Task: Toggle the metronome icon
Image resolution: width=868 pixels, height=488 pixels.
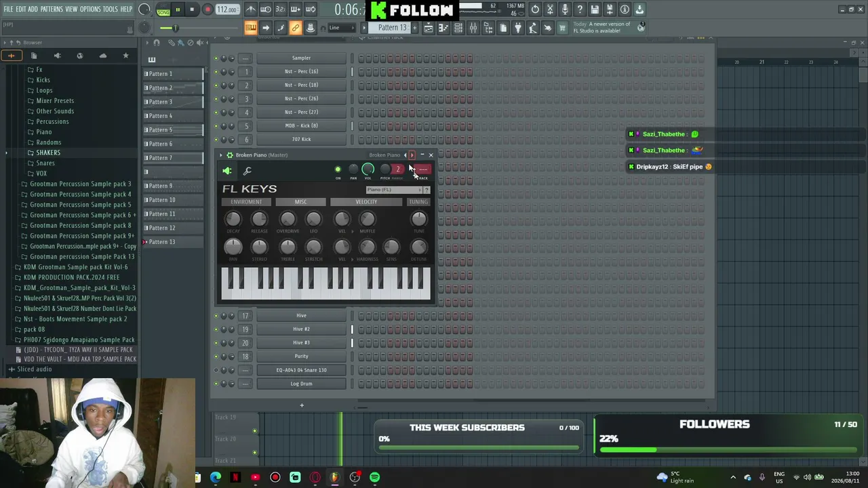Action: pyautogui.click(x=251, y=9)
